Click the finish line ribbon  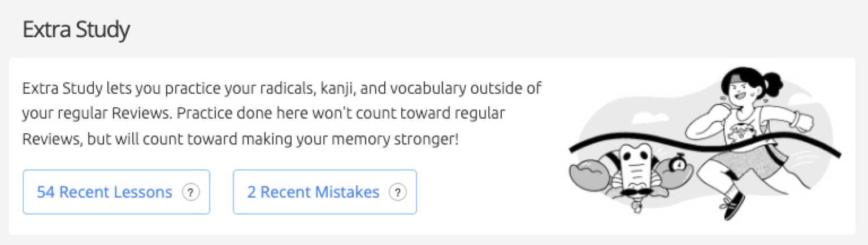[x=705, y=146]
